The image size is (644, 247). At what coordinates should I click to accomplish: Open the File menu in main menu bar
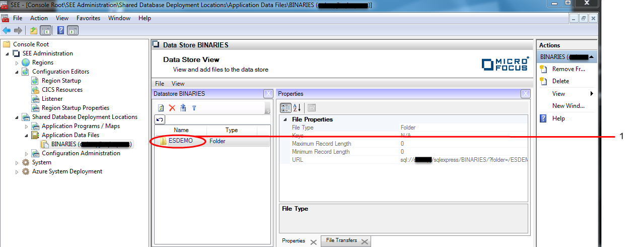[x=18, y=18]
